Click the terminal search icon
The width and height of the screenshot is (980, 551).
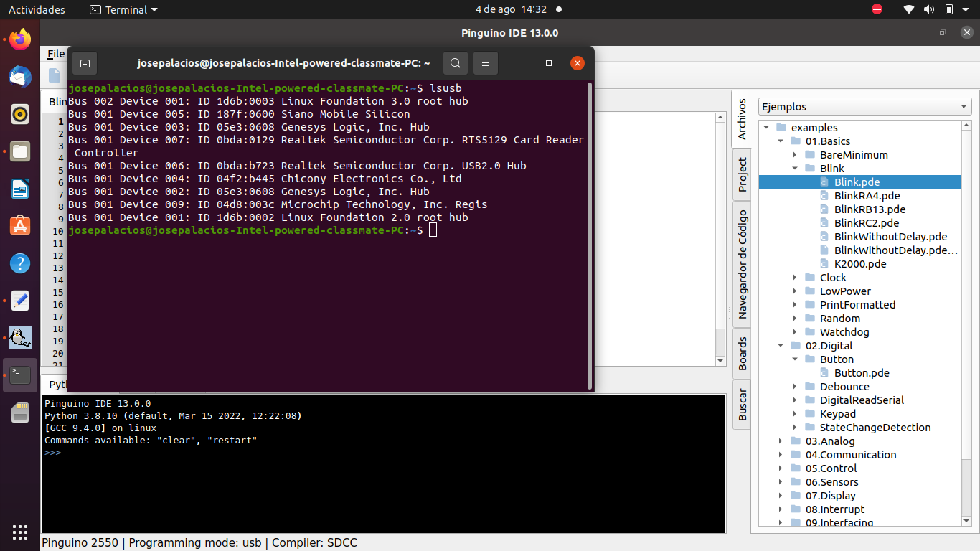456,63
